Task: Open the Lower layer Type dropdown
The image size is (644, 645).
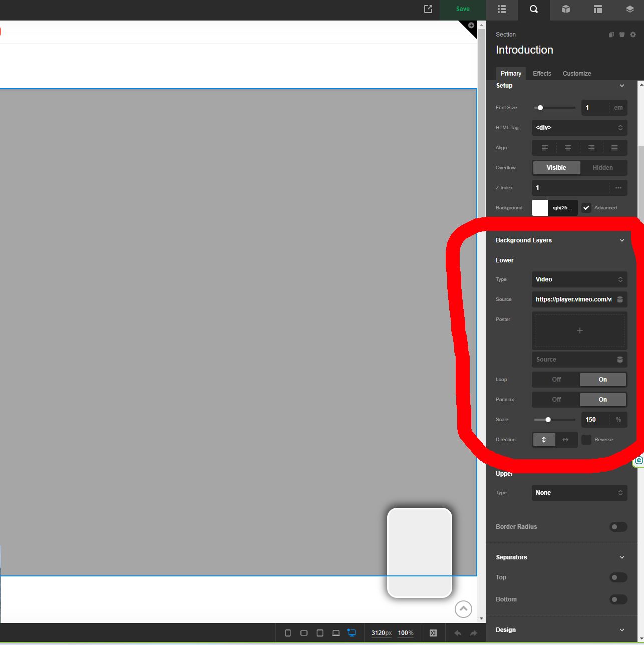Action: click(579, 279)
